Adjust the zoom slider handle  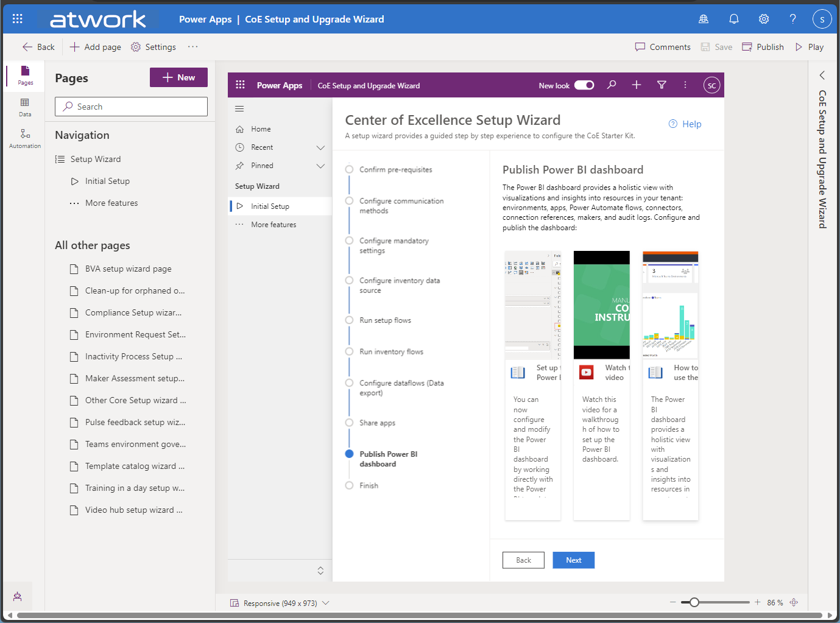click(x=694, y=602)
